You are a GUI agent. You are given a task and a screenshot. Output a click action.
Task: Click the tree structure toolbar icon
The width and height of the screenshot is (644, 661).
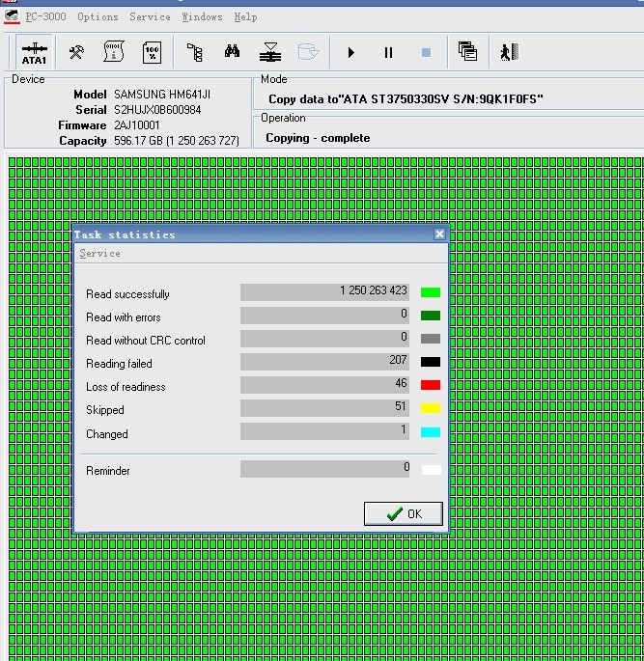coord(195,52)
